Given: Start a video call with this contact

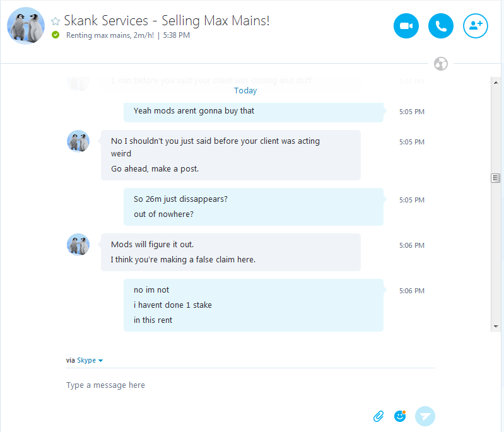Looking at the screenshot, I should pos(406,26).
